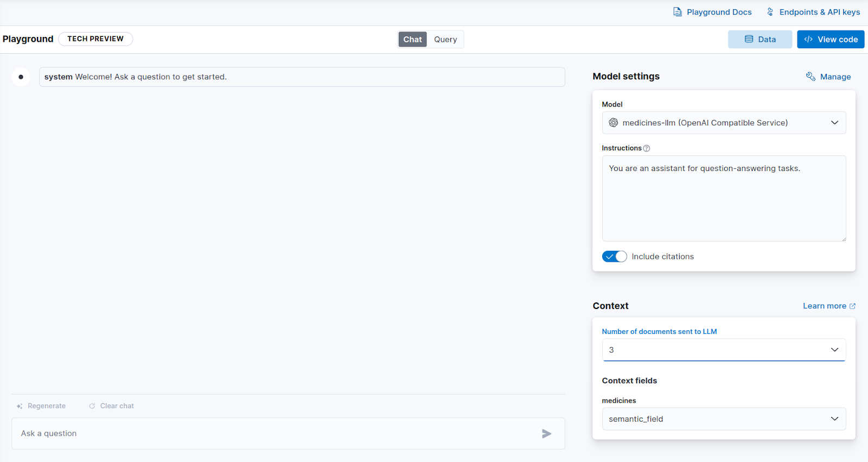Click the Endpoints & API keys icon
Screen dimensions: 868x462
click(x=770, y=12)
